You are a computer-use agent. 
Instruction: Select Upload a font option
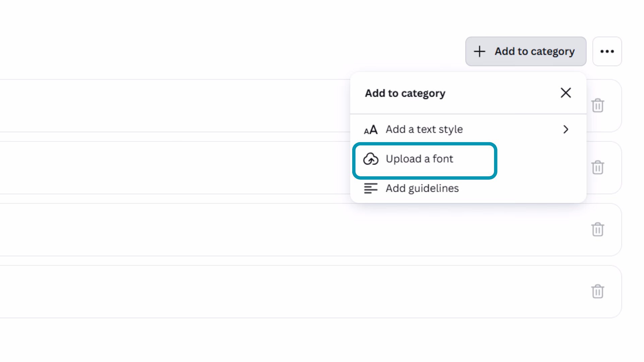[419, 159]
